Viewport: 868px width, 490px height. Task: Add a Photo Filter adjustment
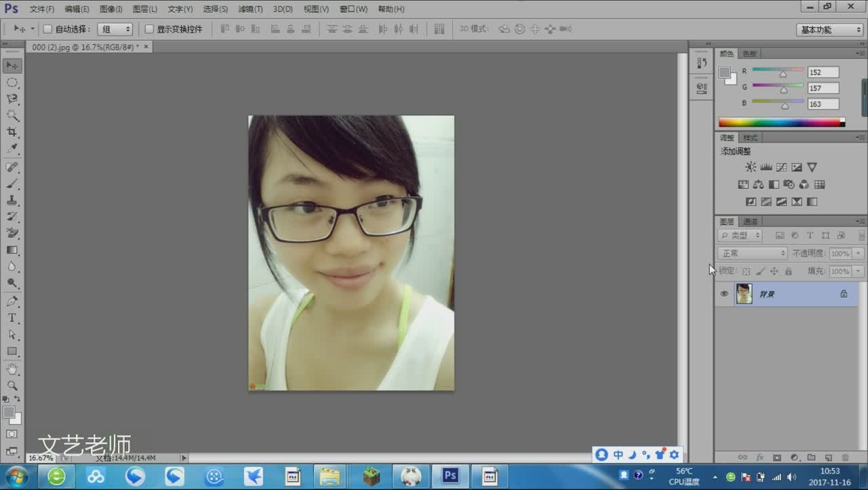789,185
